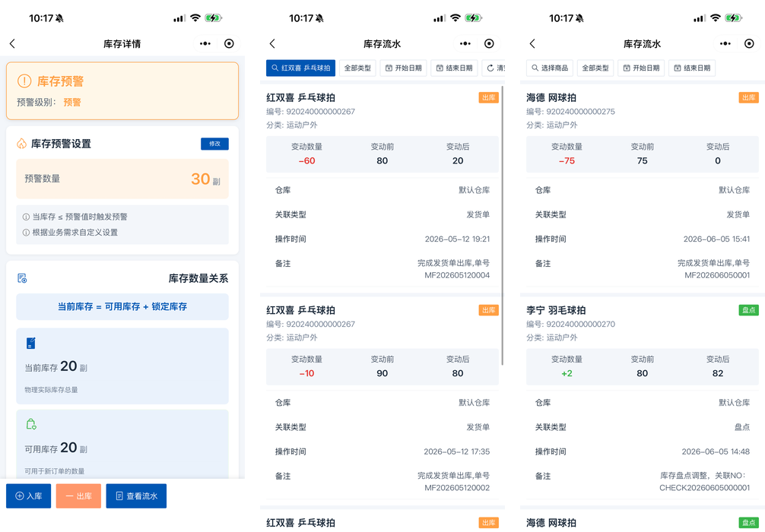
Task: Pick 结束日期 in the middle 库存流水 screen
Action: point(454,68)
